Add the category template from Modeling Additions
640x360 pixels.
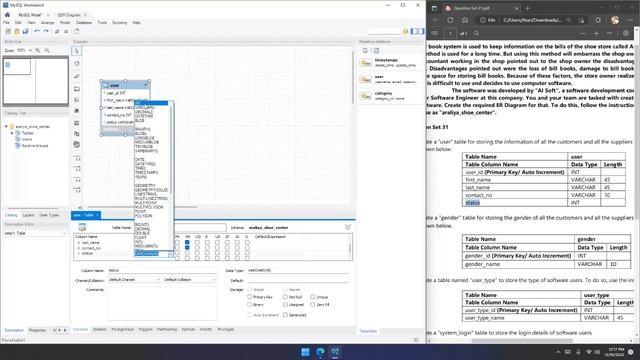pyautogui.click(x=389, y=96)
